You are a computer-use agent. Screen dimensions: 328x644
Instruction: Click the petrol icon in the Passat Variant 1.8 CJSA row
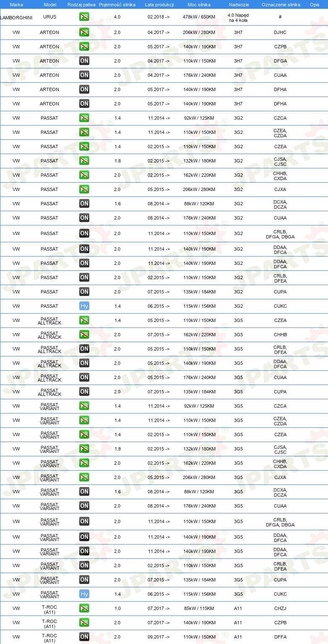84,449
